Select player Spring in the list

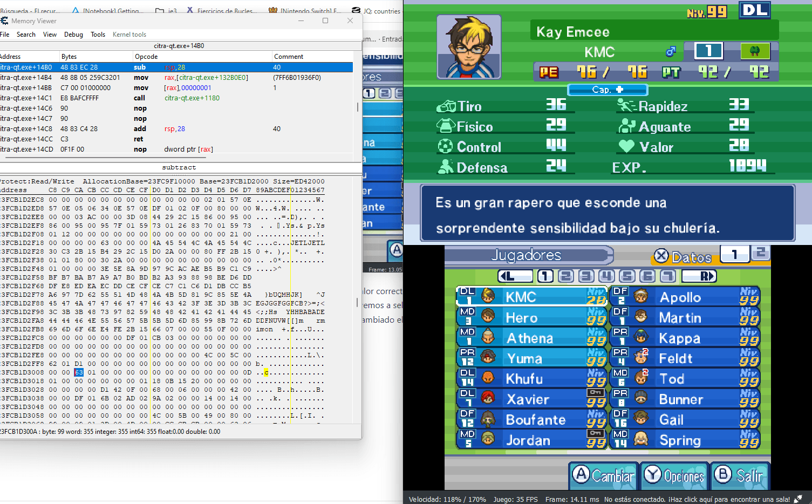point(685,440)
